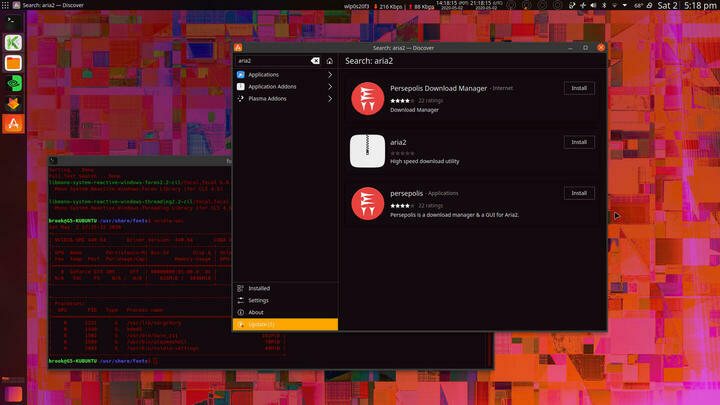
Task: Click the Sat 2 date in panel
Action: click(x=667, y=6)
